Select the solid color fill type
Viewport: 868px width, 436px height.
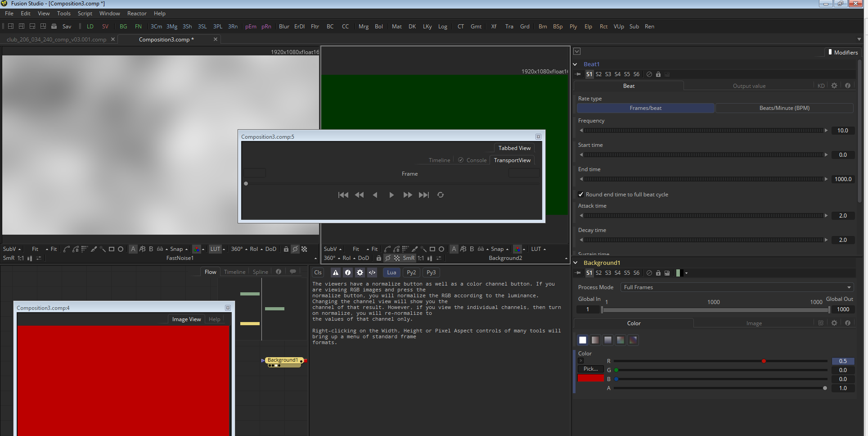(583, 340)
